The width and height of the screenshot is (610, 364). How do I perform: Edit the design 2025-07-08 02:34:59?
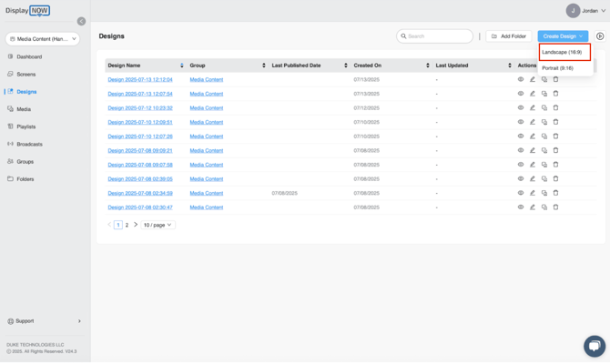[533, 193]
